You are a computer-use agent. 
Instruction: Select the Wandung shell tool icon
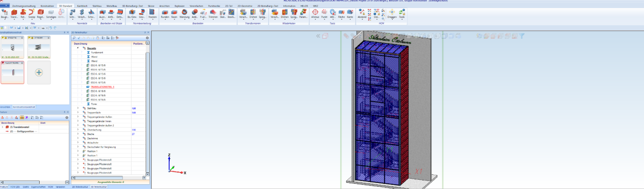[x=184, y=12]
